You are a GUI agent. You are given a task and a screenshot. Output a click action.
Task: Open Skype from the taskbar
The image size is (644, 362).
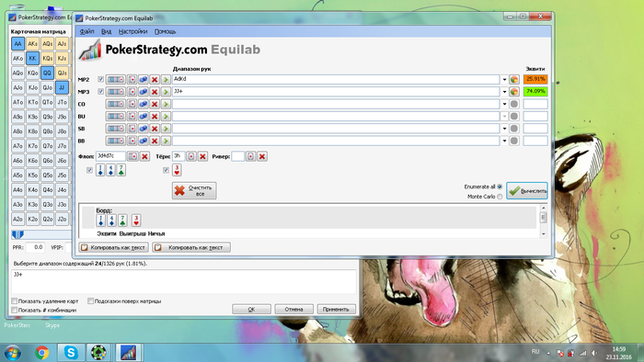(x=71, y=353)
